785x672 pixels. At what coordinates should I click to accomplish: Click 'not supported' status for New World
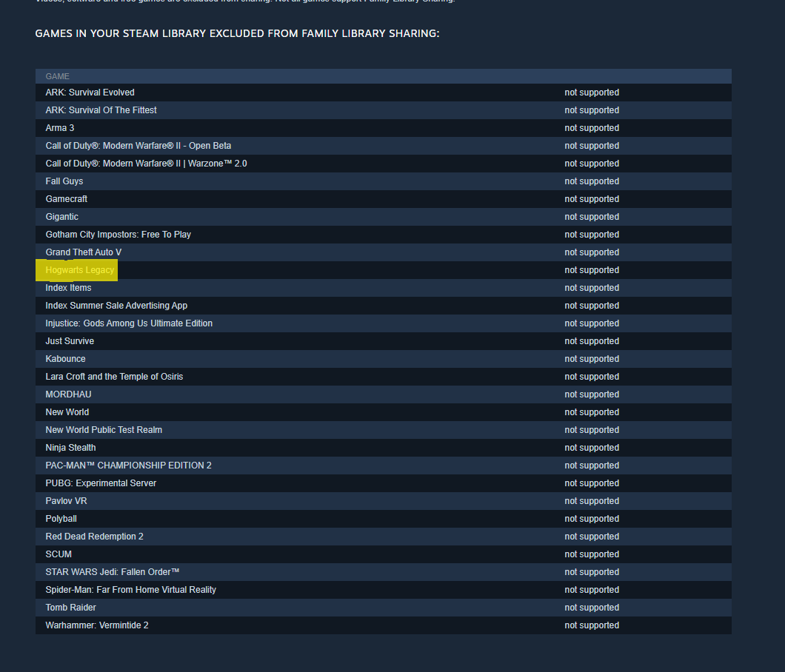point(592,412)
